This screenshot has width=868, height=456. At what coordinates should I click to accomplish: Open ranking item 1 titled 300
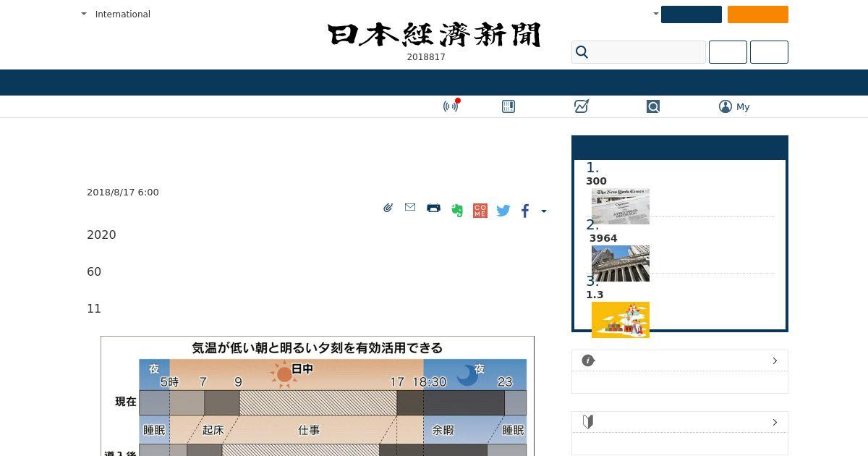pos(596,181)
